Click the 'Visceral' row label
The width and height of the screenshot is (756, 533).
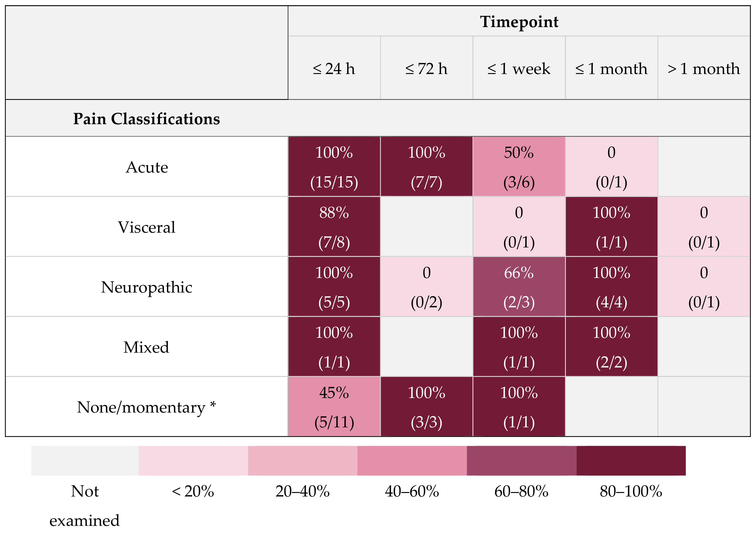click(147, 227)
